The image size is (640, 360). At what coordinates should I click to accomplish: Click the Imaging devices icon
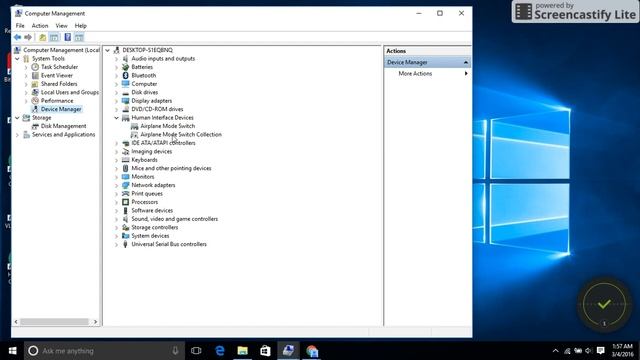(x=125, y=151)
